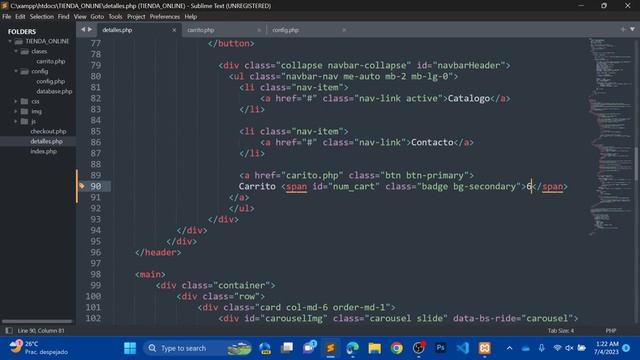Click the Line 90, Column 81 status text

(x=41, y=331)
